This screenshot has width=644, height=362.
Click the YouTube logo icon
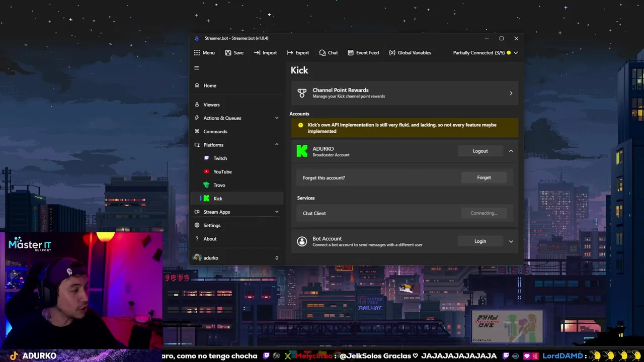206,172
